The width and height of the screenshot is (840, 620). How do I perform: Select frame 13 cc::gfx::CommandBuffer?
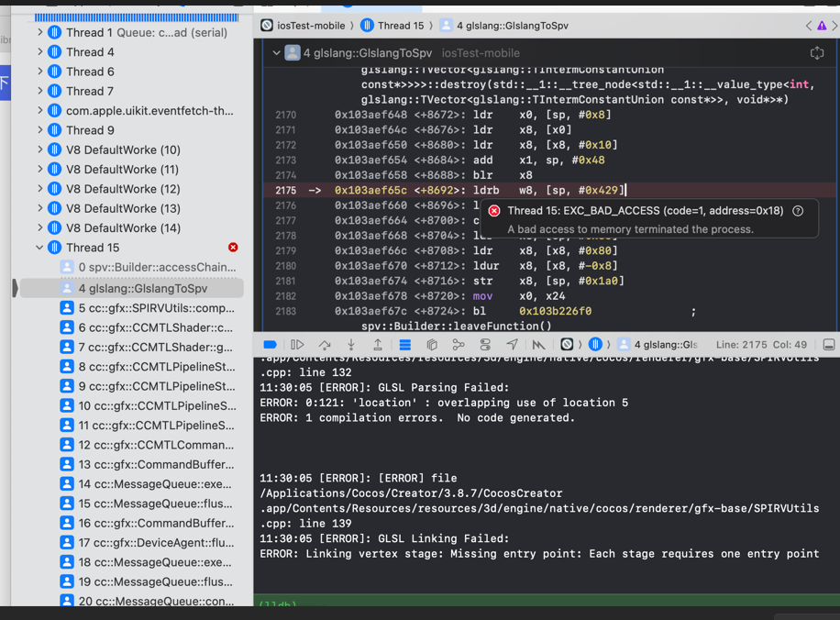148,465
